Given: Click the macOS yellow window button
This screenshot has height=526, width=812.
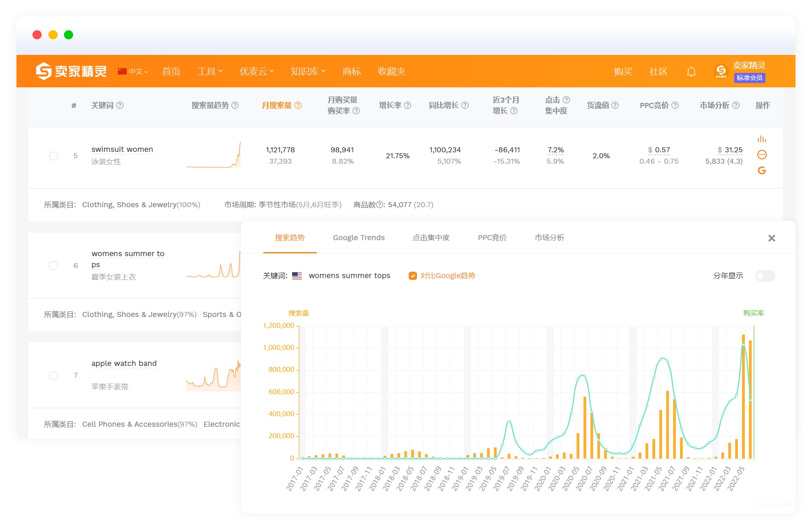Looking at the screenshot, I should (x=53, y=35).
